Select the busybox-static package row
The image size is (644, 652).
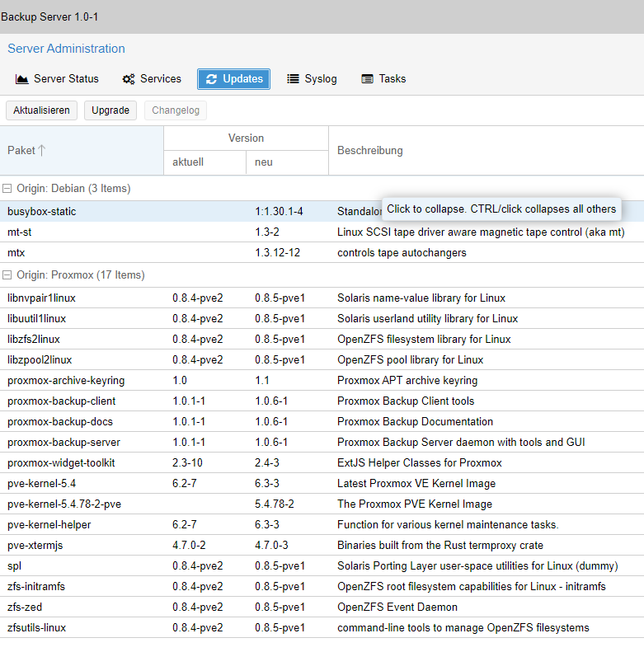point(322,212)
